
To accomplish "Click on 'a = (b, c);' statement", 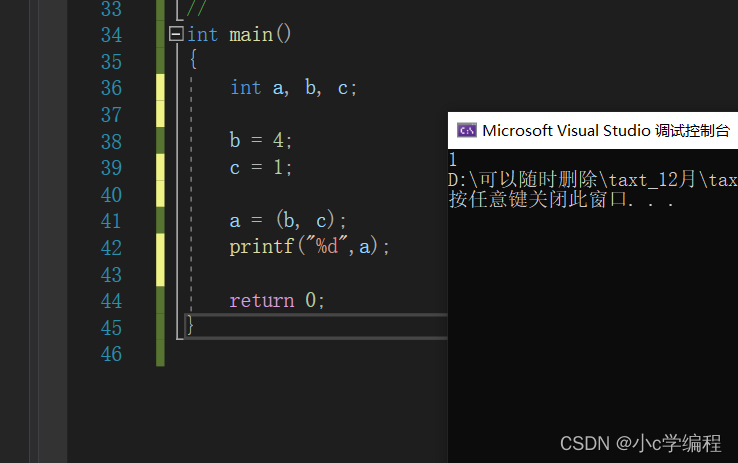I will 288,221.
